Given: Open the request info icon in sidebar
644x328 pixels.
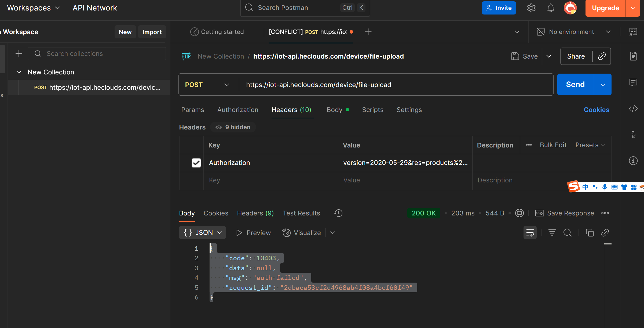Looking at the screenshot, I should [x=633, y=161].
